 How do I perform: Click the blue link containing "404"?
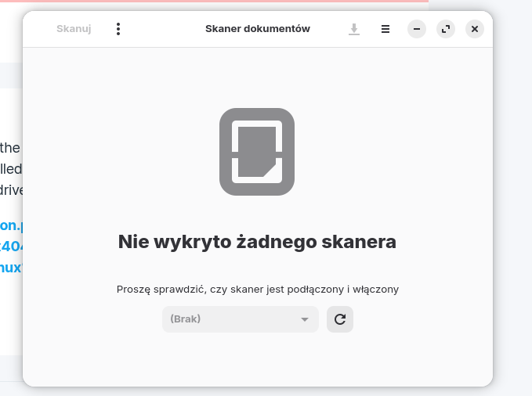pyautogui.click(x=11, y=246)
